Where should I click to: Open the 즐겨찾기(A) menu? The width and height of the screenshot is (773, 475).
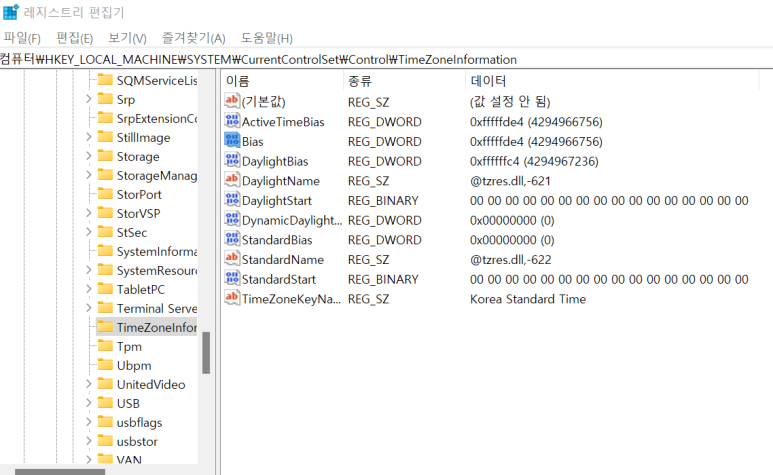193,38
